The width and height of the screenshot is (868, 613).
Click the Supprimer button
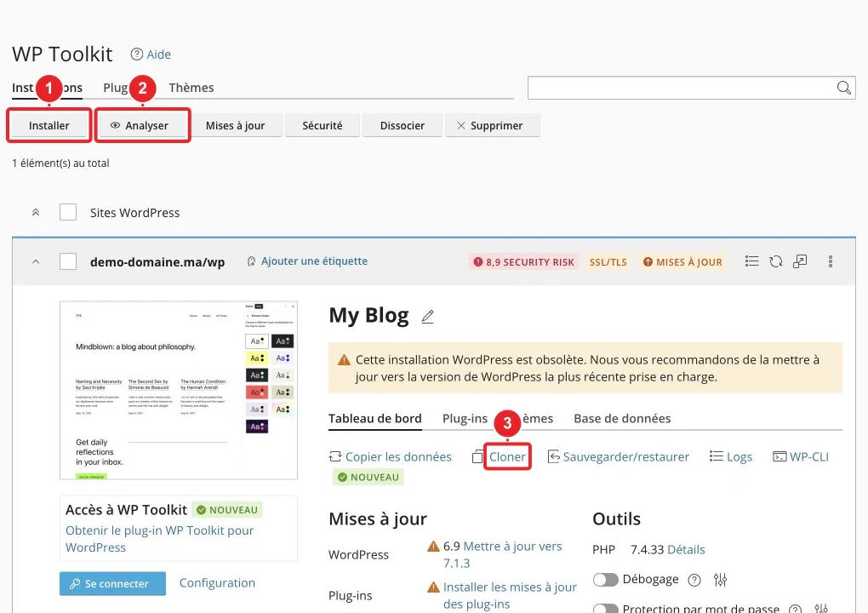492,126
